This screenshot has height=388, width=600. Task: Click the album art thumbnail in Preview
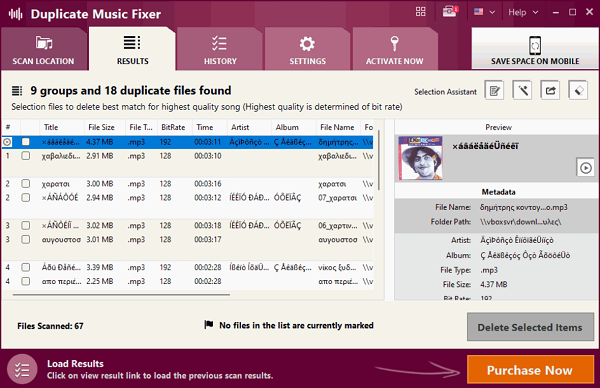pyautogui.click(x=420, y=158)
